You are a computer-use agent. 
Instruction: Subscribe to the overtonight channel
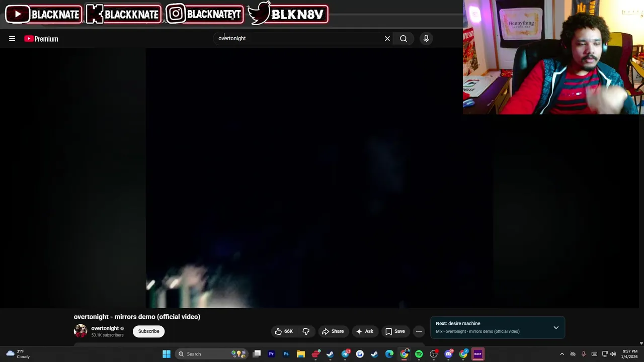pyautogui.click(x=148, y=331)
